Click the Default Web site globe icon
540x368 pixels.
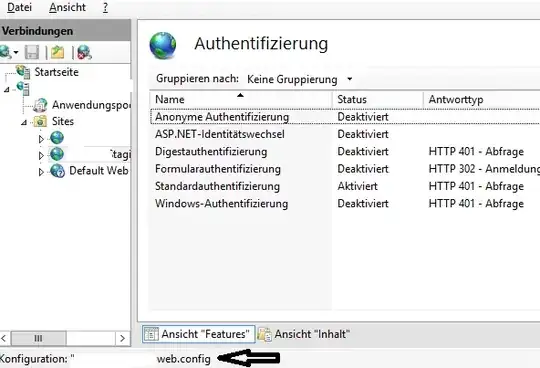pyautogui.click(x=57, y=171)
